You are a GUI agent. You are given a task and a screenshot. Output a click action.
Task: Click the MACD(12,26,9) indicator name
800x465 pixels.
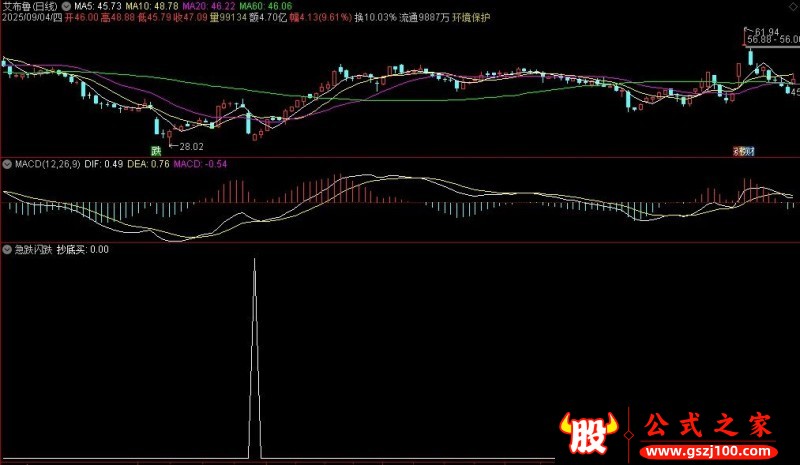tap(47, 164)
